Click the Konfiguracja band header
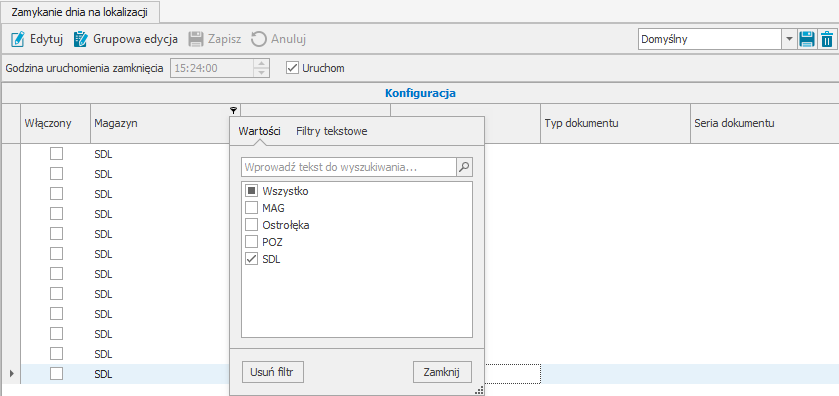Viewport: 839px width, 396px height. pyautogui.click(x=420, y=94)
